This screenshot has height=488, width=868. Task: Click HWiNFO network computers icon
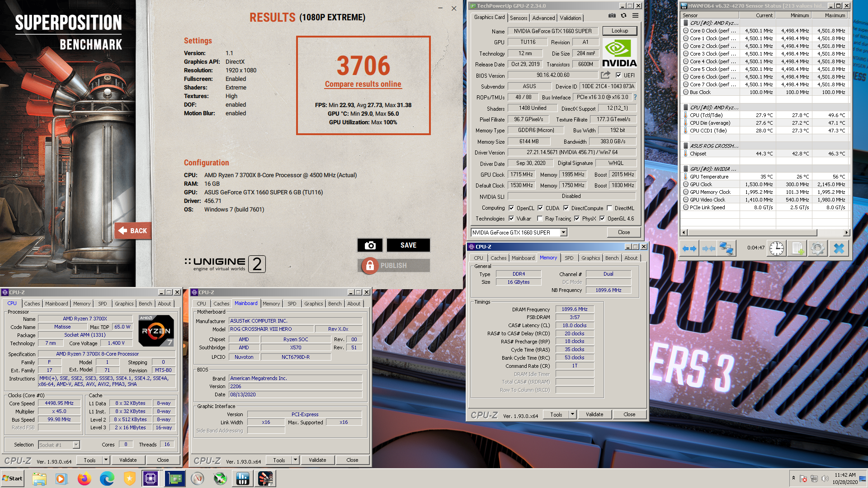pos(726,249)
